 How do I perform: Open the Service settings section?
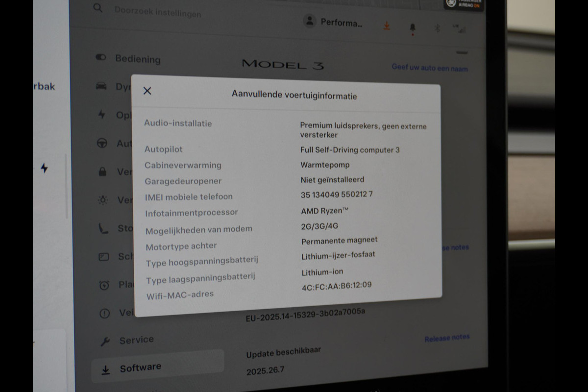pos(136,340)
